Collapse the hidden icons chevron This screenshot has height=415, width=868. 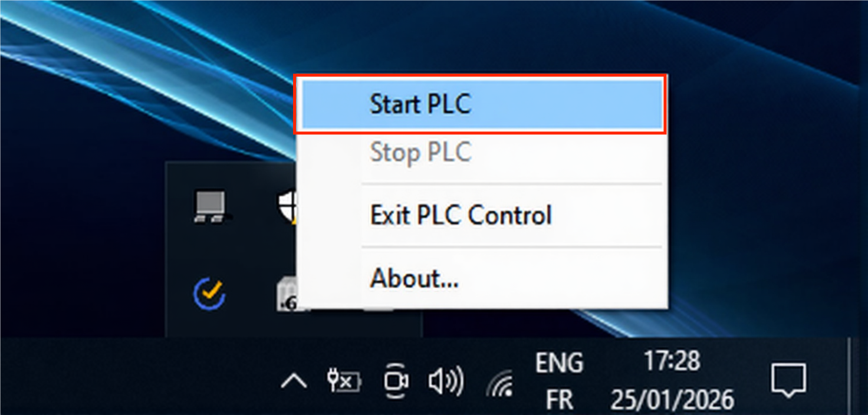pyautogui.click(x=294, y=382)
